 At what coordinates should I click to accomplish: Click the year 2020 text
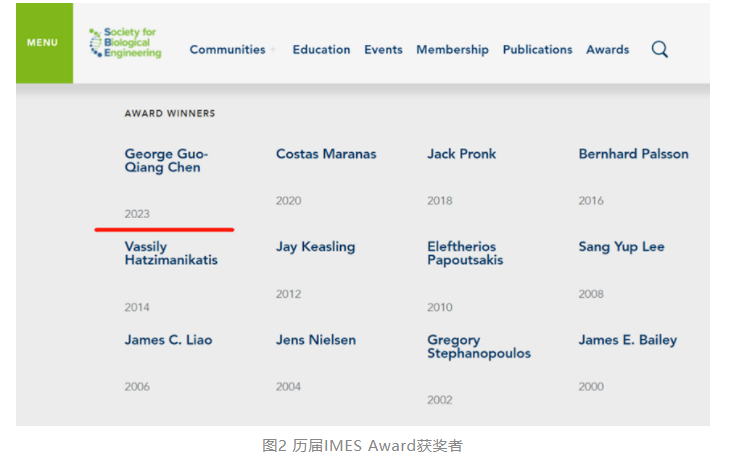coord(289,200)
